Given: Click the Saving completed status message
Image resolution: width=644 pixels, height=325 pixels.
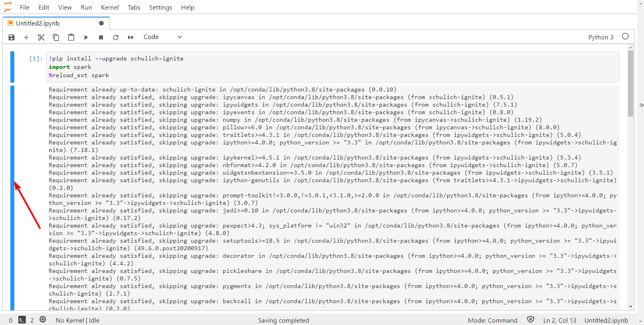Looking at the screenshot, I should coord(283,320).
